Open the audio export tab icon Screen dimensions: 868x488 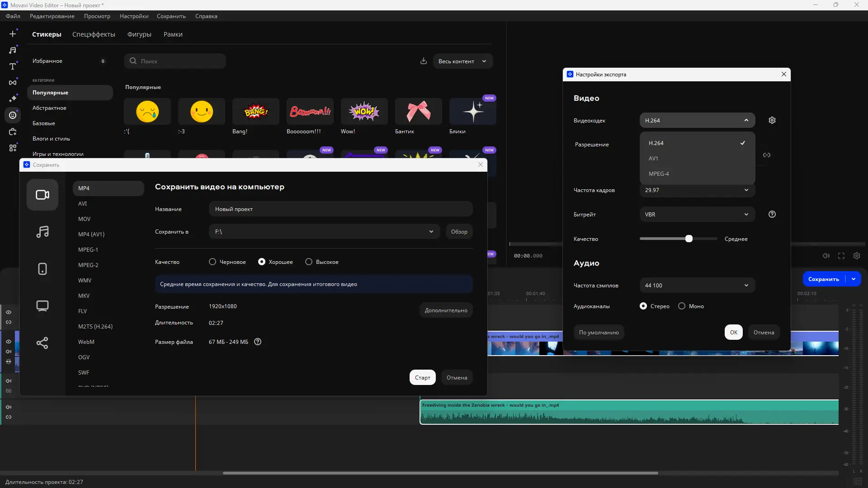pos(42,232)
